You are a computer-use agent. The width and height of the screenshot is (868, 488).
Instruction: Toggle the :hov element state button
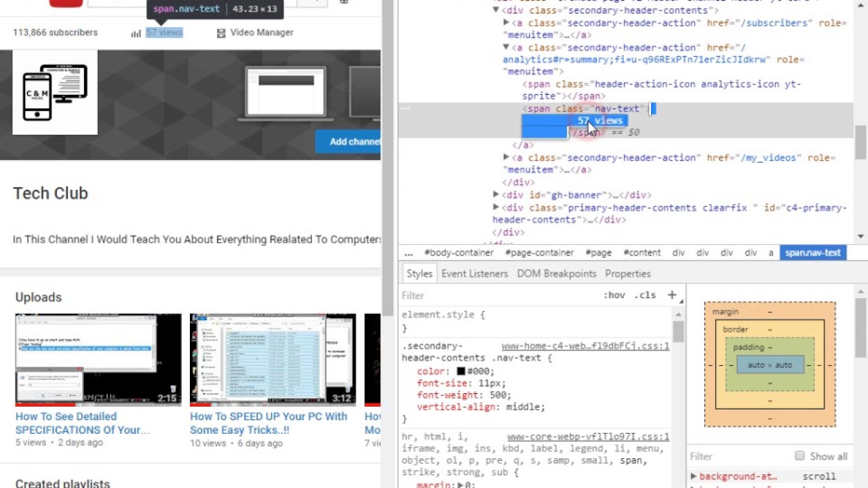(614, 296)
